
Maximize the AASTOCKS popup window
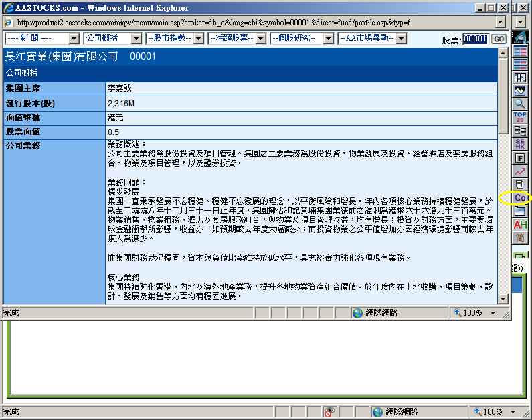[x=491, y=7]
